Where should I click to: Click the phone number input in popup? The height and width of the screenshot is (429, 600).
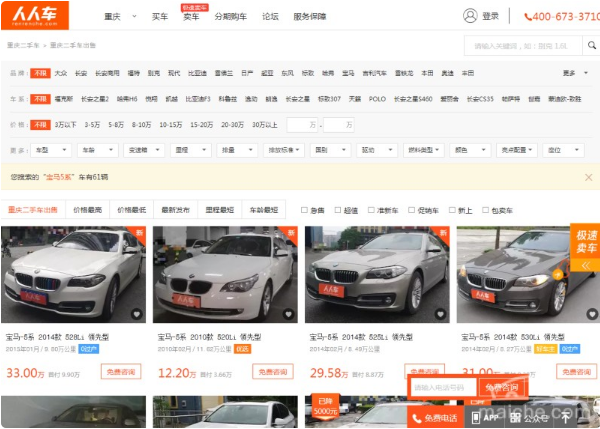tap(443, 388)
